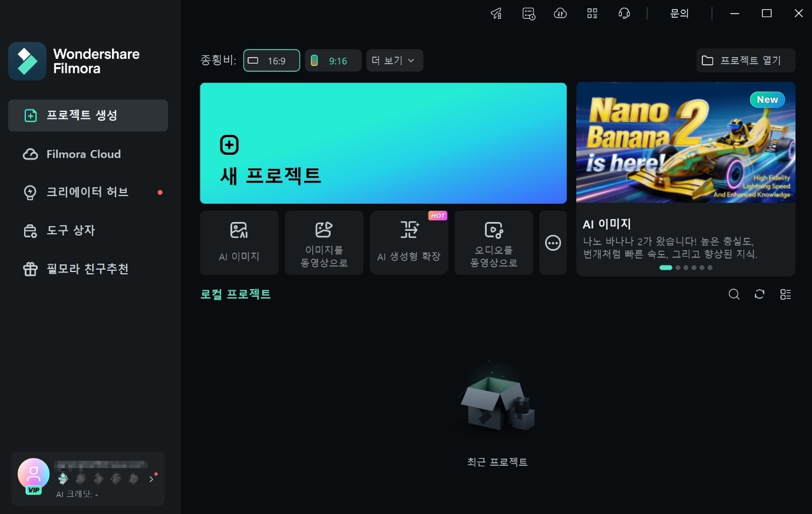Open the task list clock icon

[x=529, y=14]
